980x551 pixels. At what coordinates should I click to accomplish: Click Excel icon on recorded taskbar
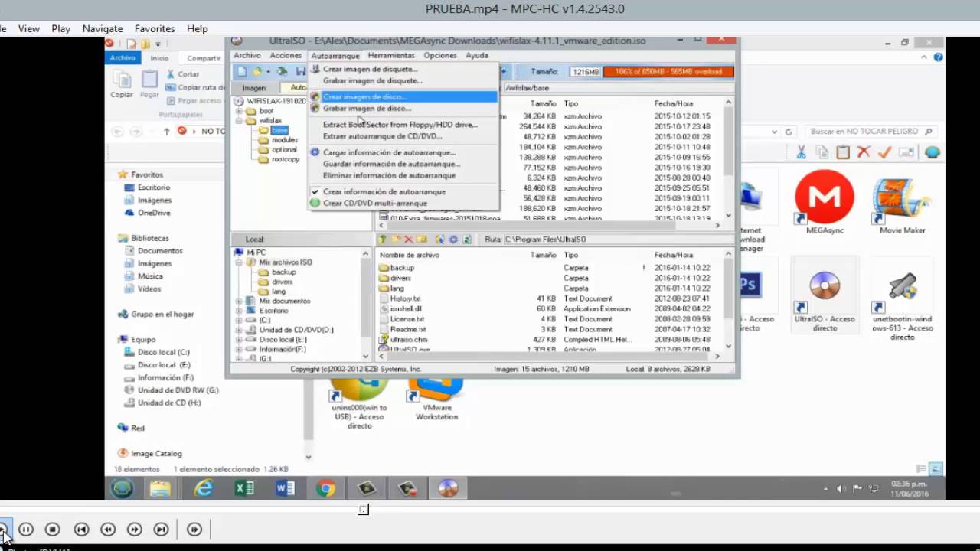[244, 488]
